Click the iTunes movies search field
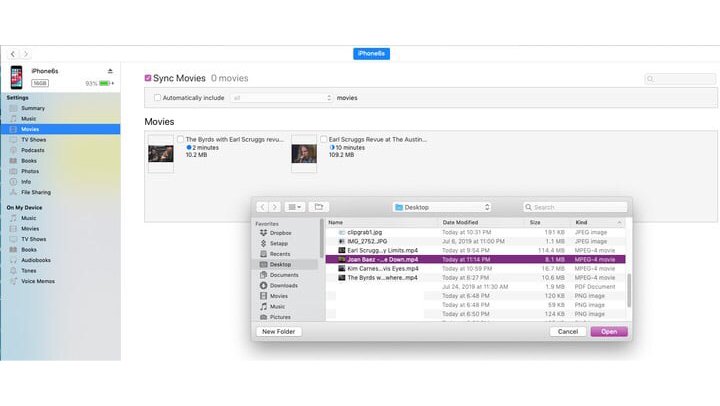 680,79
